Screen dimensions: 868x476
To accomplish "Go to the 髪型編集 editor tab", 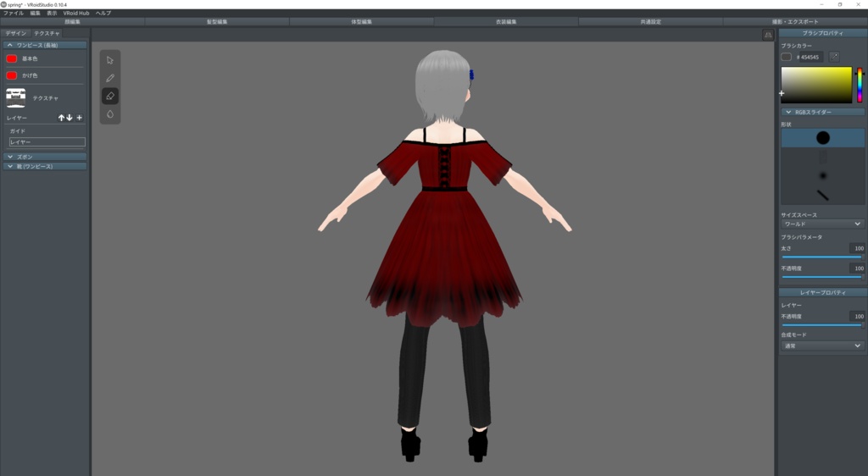I will click(x=217, y=21).
